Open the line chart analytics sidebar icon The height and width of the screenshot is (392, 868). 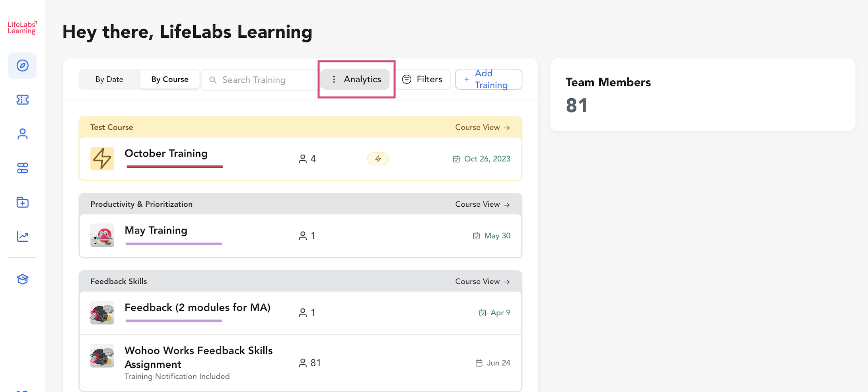22,237
